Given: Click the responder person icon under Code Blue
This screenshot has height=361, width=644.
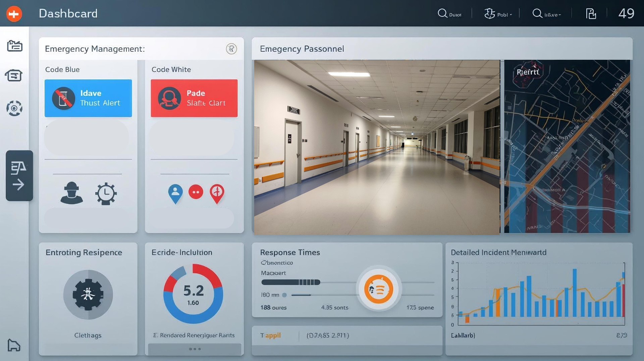Looking at the screenshot, I should pyautogui.click(x=71, y=193).
